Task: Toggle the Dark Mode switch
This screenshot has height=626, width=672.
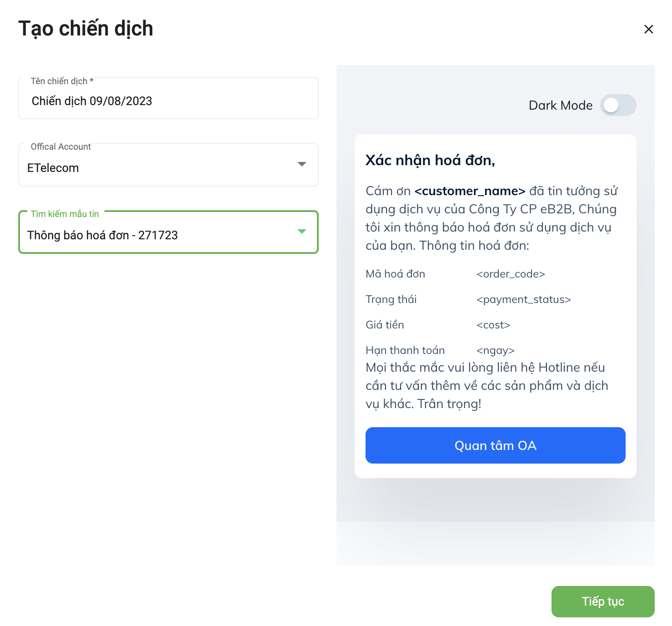Action: point(618,105)
